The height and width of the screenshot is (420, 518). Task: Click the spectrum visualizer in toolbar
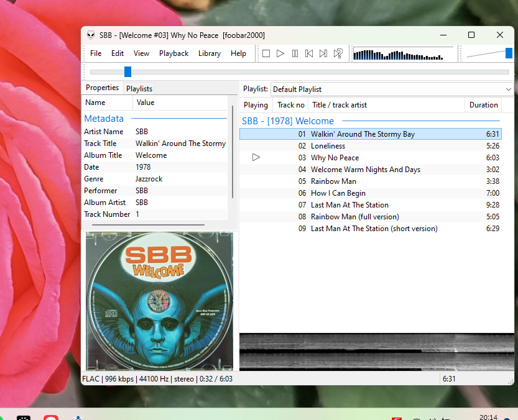point(404,53)
